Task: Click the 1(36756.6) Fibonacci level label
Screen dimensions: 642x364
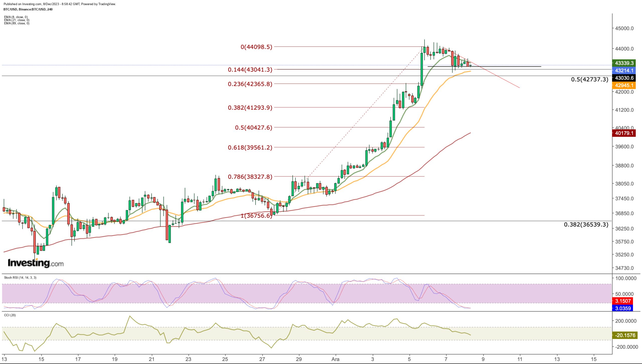Action: coord(256,216)
